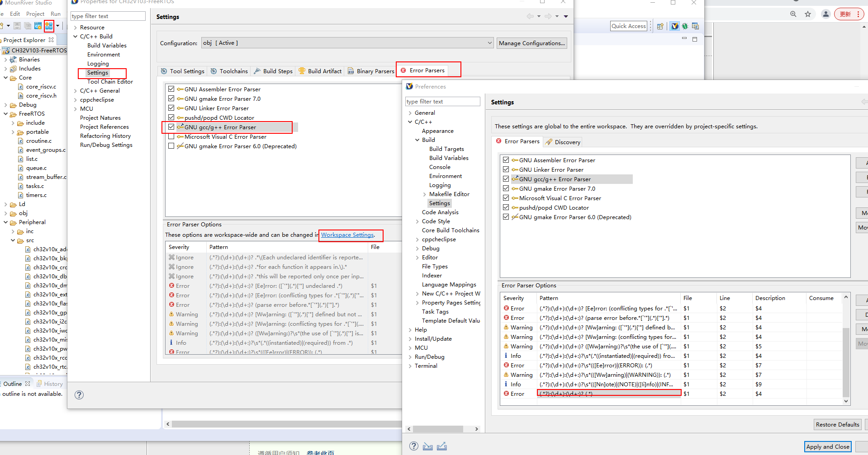The image size is (868, 455).
Task: Expand the C/C++ General tree node
Action: tap(76, 91)
